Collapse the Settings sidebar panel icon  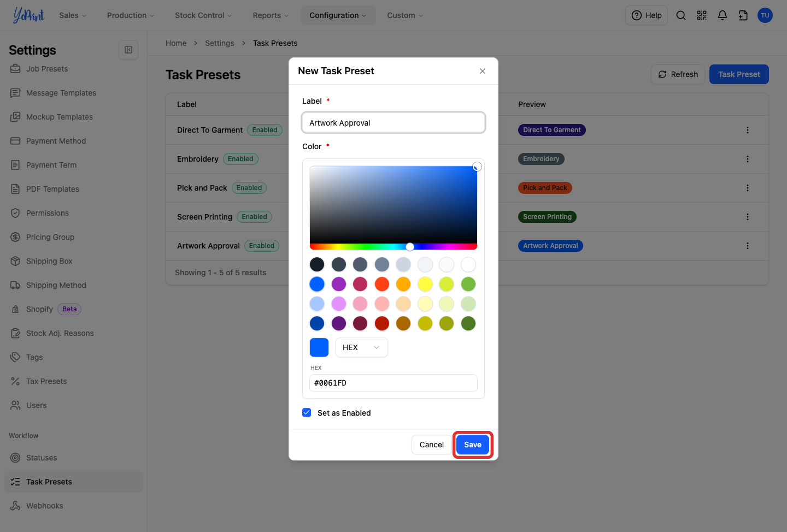click(x=128, y=50)
